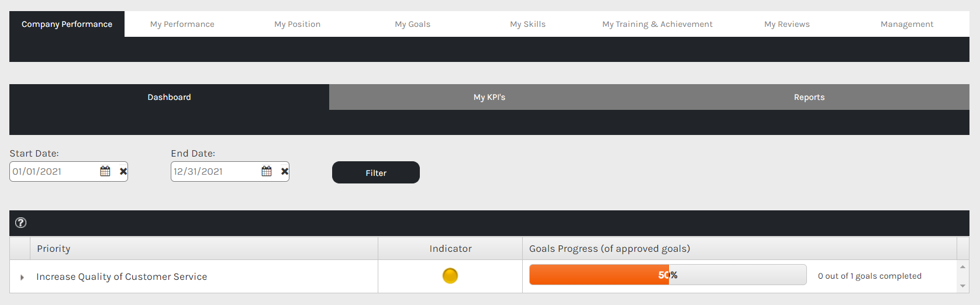Clear the Start Date field

[x=123, y=171]
